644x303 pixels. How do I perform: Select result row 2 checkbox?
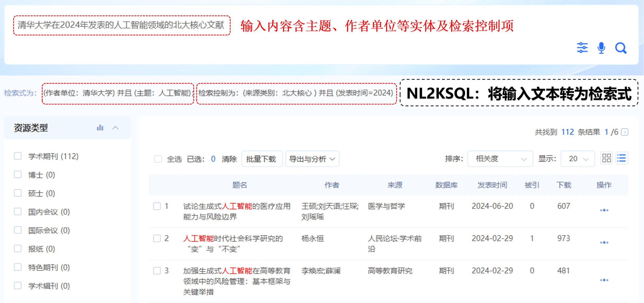pos(157,238)
